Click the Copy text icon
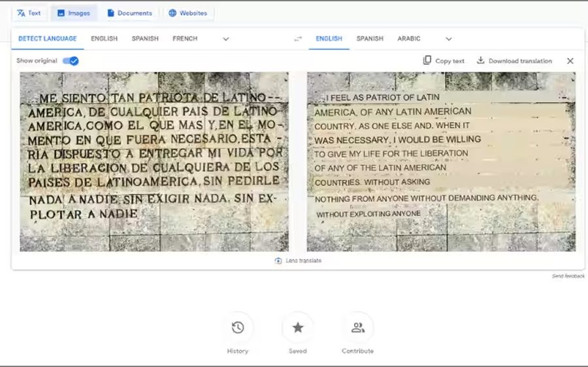The width and height of the screenshot is (588, 367). [x=427, y=61]
